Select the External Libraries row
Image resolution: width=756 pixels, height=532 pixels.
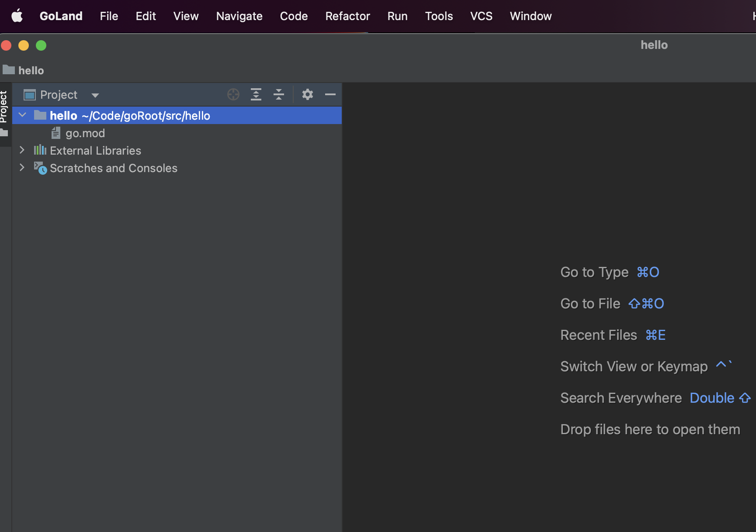tap(177, 150)
